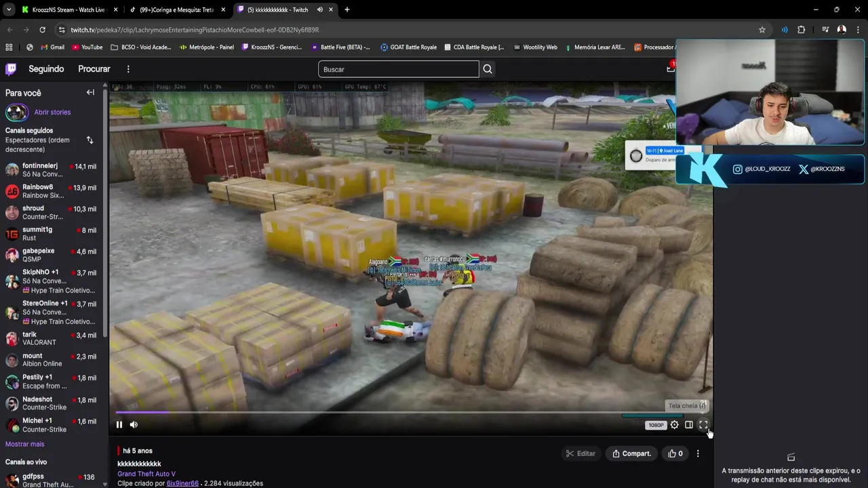Toggle theater mode

689,425
